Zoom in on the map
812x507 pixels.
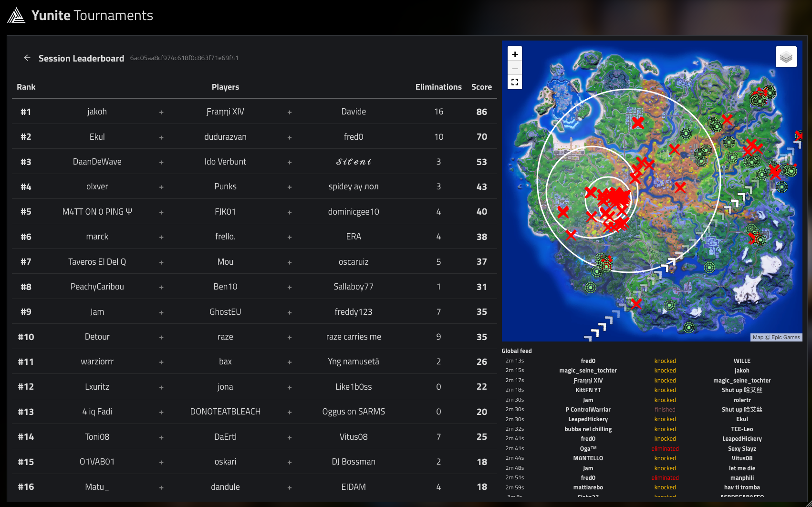pos(515,54)
